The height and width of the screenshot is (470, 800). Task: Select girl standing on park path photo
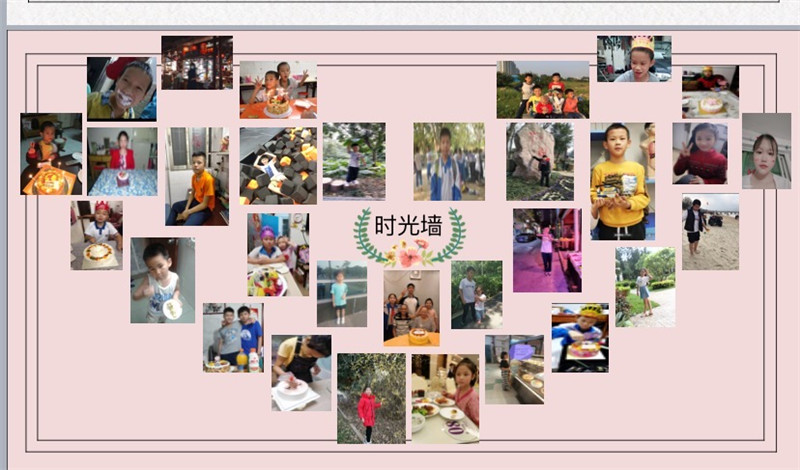pos(645,287)
